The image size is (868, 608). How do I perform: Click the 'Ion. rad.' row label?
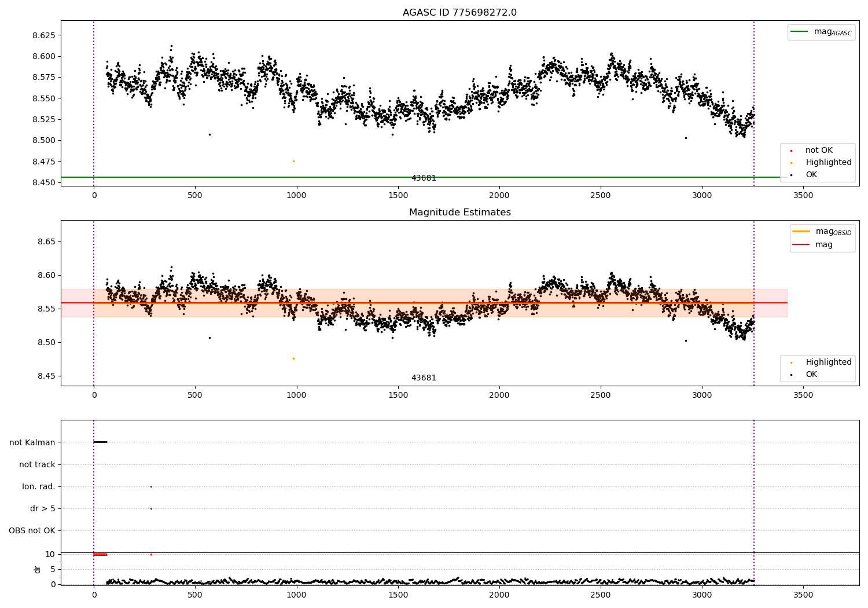tap(39, 486)
